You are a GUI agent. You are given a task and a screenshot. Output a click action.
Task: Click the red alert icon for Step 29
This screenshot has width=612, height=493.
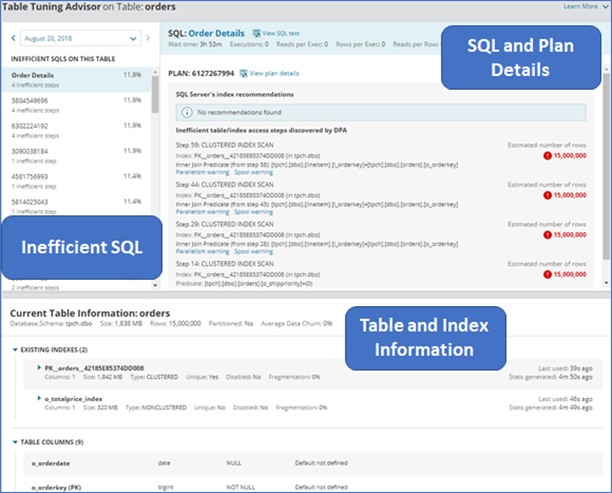[x=547, y=235]
